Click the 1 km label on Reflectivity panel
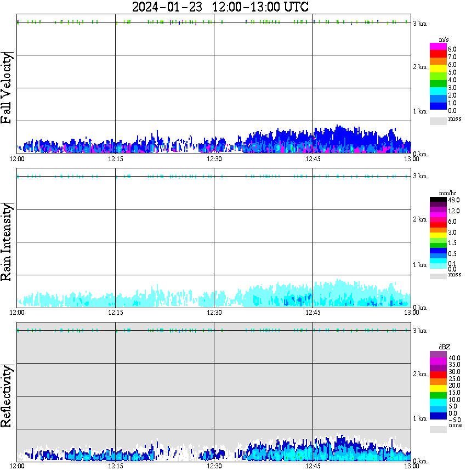This screenshot has height=476, width=466. point(419,418)
